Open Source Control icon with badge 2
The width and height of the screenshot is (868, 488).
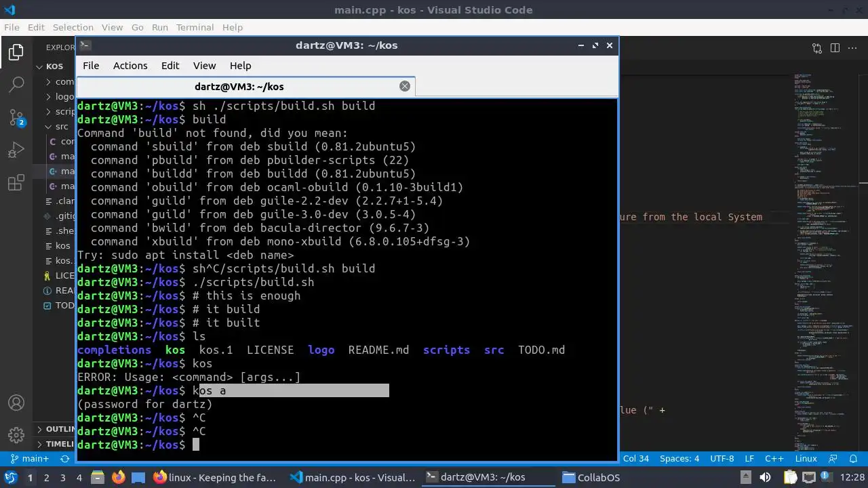click(x=16, y=117)
